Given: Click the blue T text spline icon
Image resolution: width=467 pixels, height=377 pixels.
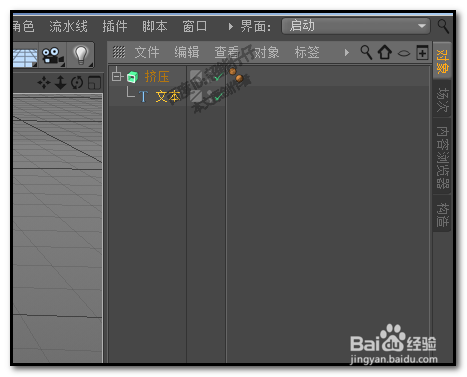Looking at the screenshot, I should click(x=143, y=97).
